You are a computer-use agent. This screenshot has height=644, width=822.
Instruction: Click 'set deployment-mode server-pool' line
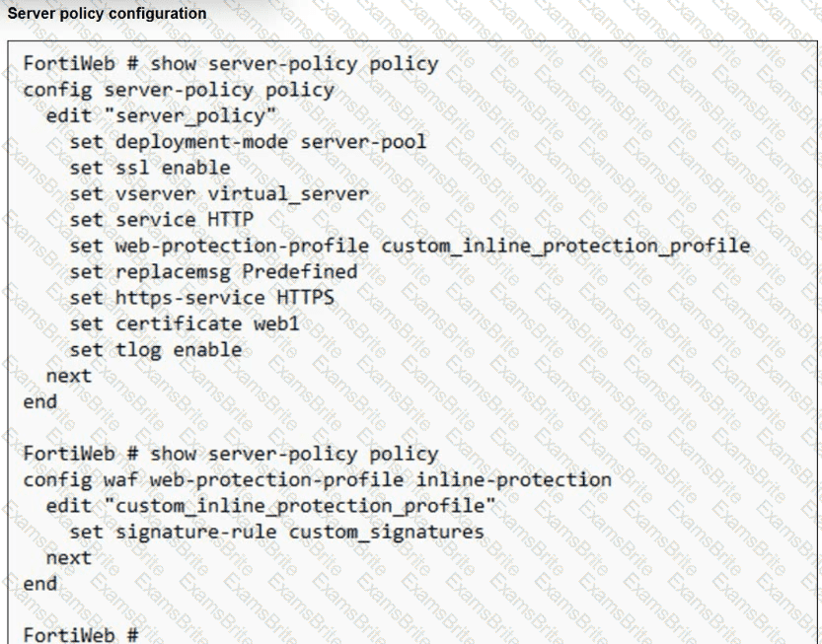point(248,141)
